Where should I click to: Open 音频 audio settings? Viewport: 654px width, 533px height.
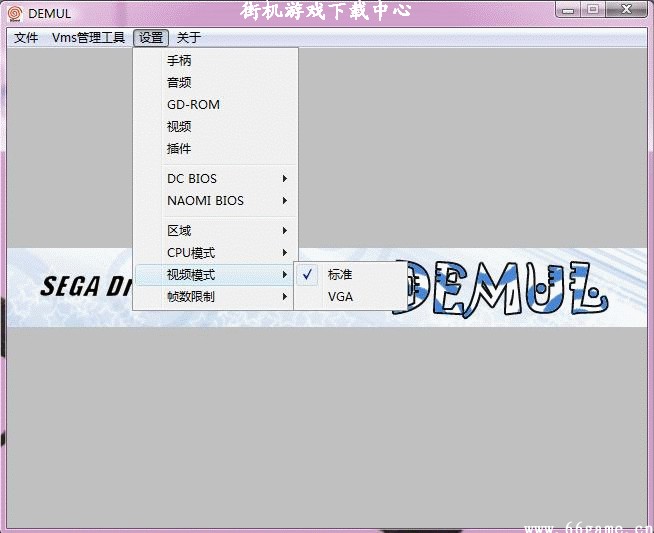click(x=179, y=83)
